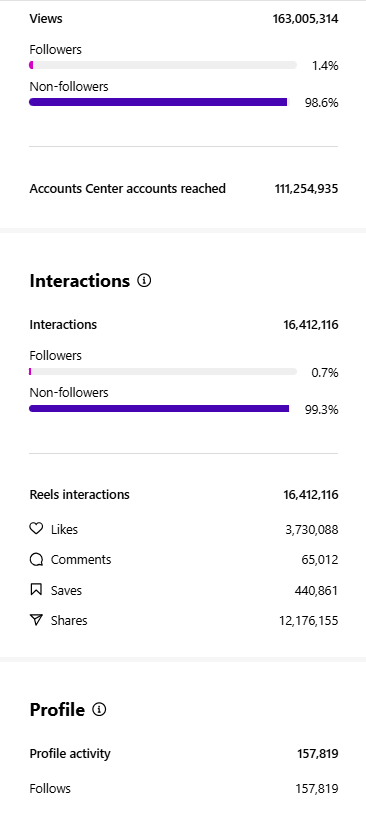Screen dimensions: 366x823
Task: Click Accounts Center accounts reached row
Action: click(184, 188)
